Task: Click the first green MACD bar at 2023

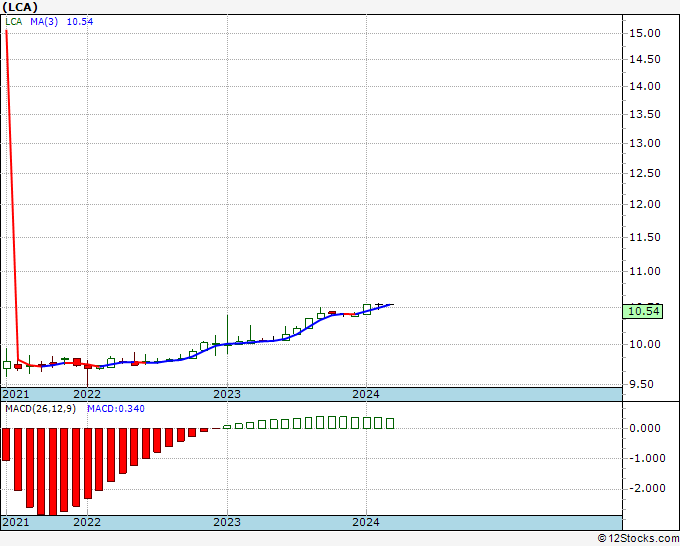Action: [x=227, y=427]
